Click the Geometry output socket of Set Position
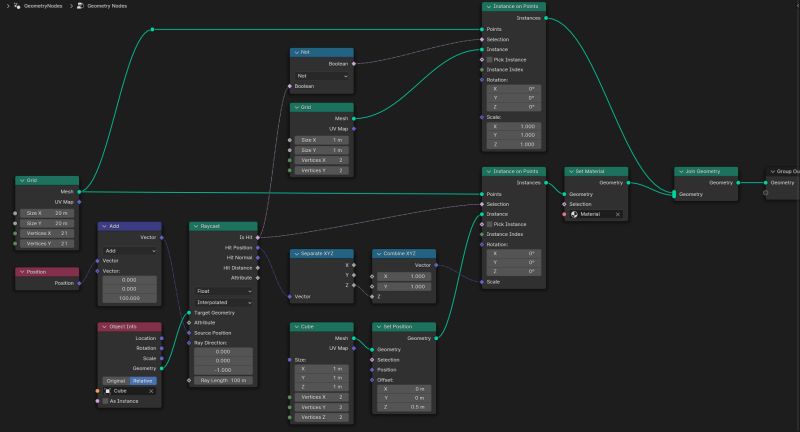 point(436,338)
